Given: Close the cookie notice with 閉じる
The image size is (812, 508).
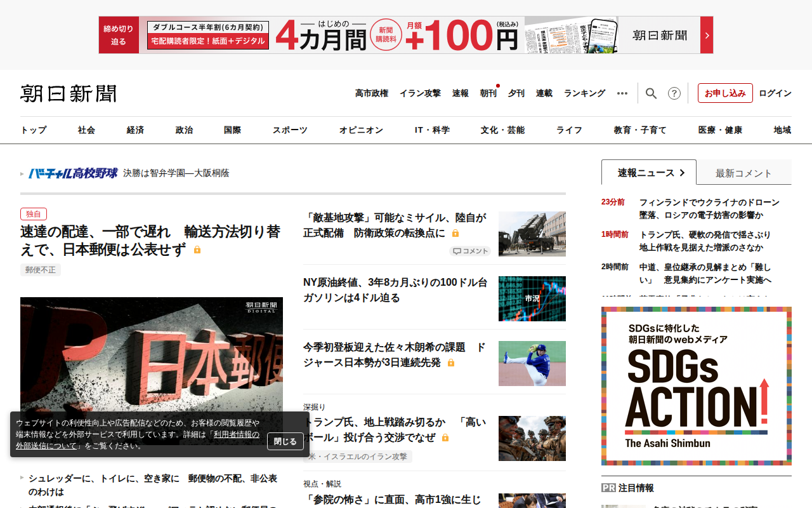Looking at the screenshot, I should (x=285, y=441).
